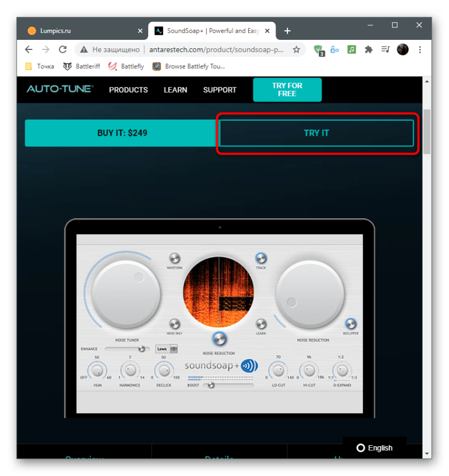Open the user profile avatar
This screenshot has height=476, width=449.
tap(402, 49)
